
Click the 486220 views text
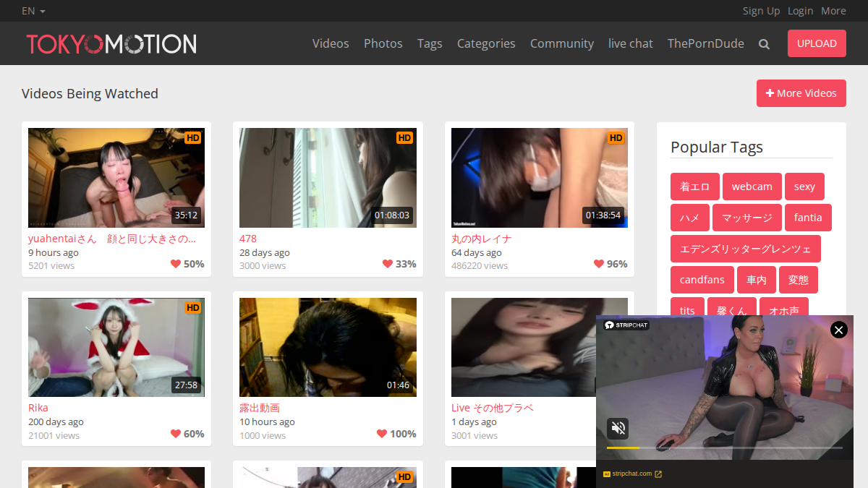[480, 265]
